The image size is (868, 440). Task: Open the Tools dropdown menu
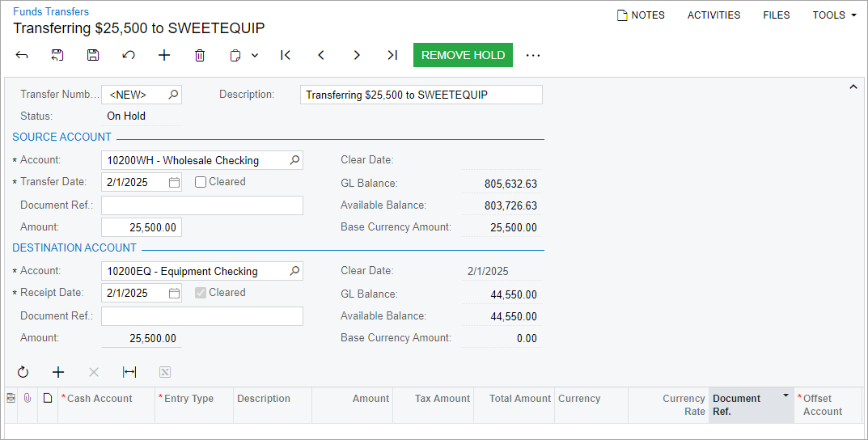(x=834, y=15)
